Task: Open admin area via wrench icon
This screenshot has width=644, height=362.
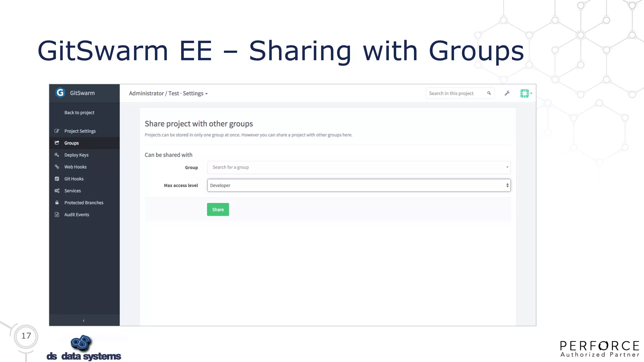Action: pos(507,93)
